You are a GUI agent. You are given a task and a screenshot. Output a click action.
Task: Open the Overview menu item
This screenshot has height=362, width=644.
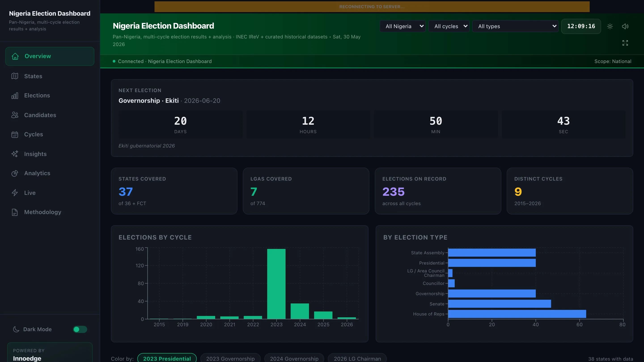point(50,56)
